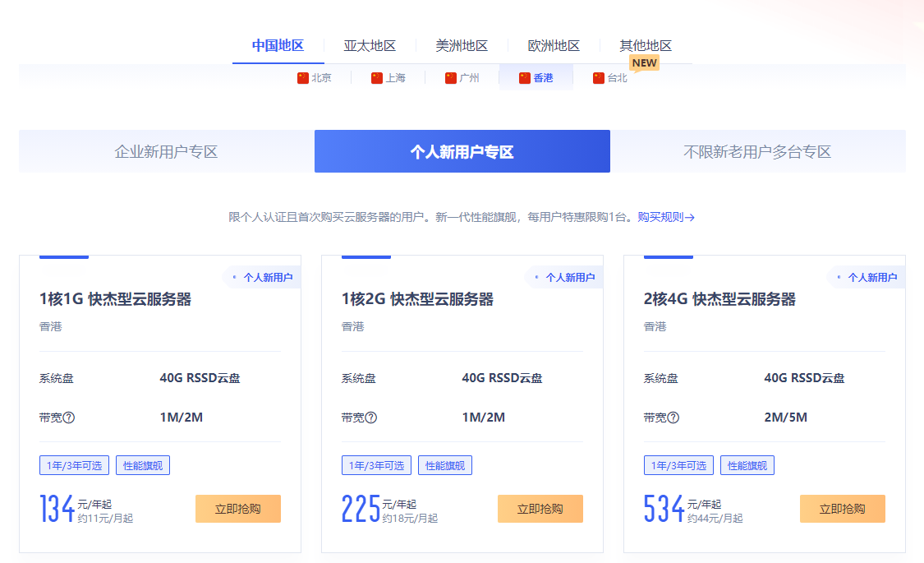Screen dimensions: 924x563
Task: Switch to the 亚太地区 region tab
Action: coord(370,46)
